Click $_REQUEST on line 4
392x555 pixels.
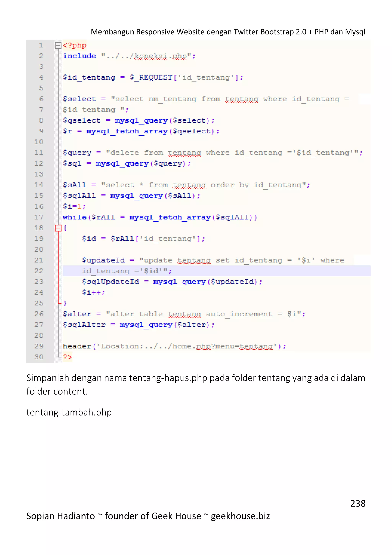pyautogui.click(x=151, y=78)
